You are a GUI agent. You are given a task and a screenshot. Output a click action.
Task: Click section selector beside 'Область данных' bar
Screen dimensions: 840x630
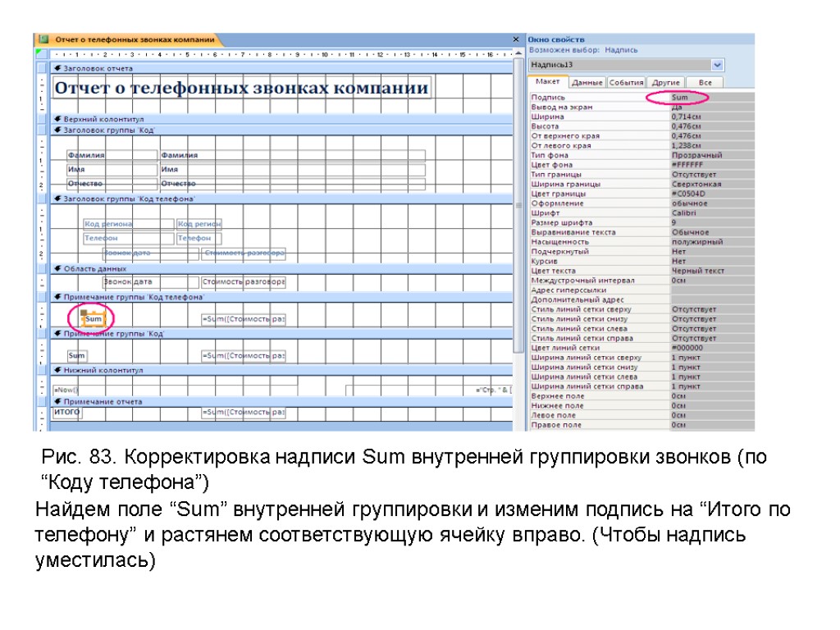tap(41, 268)
